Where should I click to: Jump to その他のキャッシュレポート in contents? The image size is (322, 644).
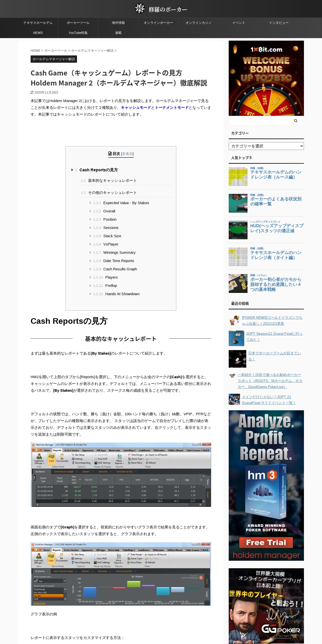click(x=112, y=193)
